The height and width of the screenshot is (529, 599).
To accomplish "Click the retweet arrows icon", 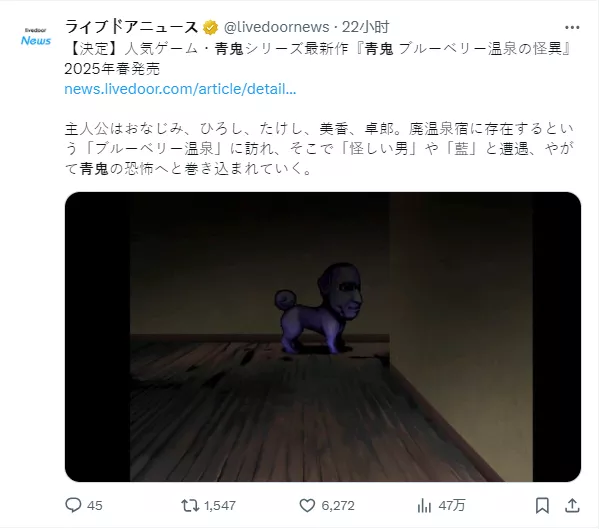I will pyautogui.click(x=190, y=506).
